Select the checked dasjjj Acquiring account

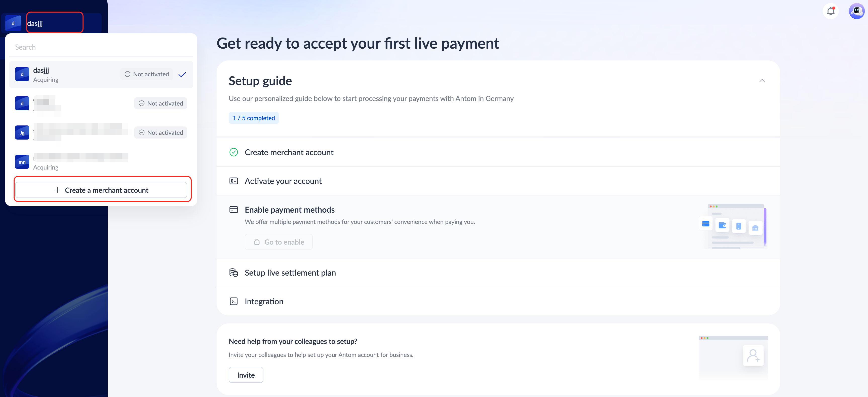point(101,75)
